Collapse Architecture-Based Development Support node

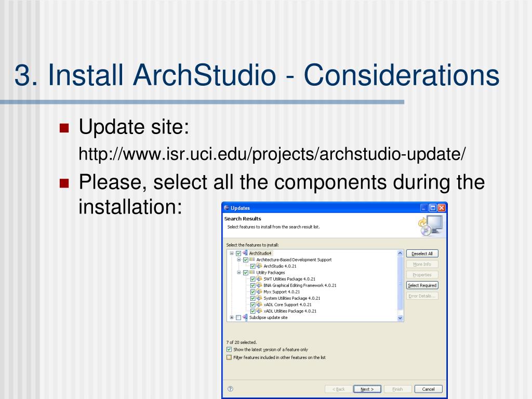tap(238, 260)
